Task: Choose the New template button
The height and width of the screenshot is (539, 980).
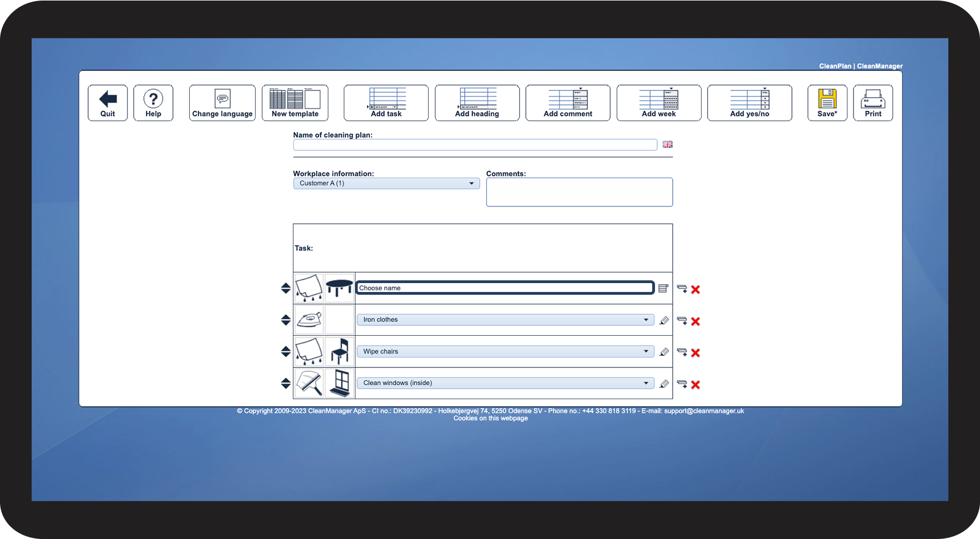Action: (x=295, y=103)
